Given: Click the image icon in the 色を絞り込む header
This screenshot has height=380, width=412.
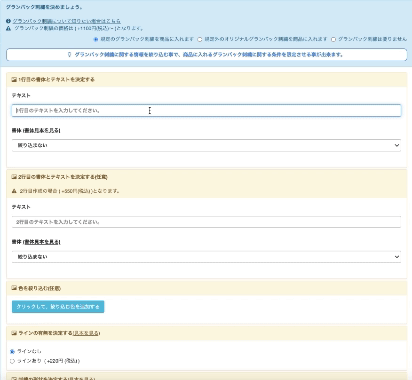Looking at the screenshot, I should (x=14, y=288).
